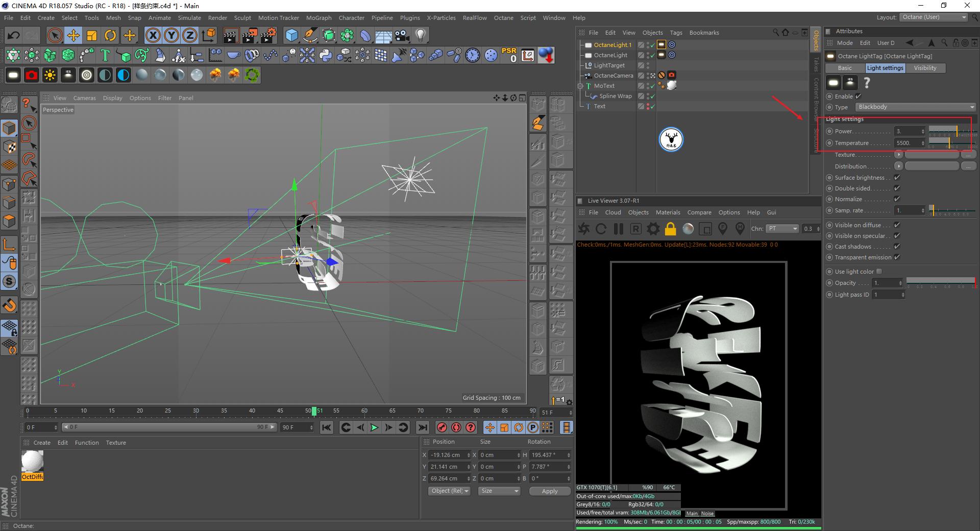Uncheck Cast shadows in Light settings

[897, 247]
